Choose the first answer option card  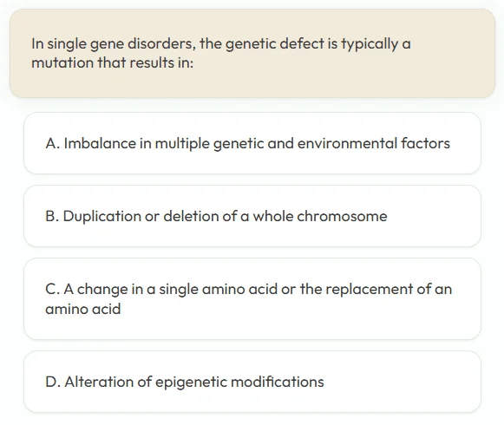coord(252,143)
